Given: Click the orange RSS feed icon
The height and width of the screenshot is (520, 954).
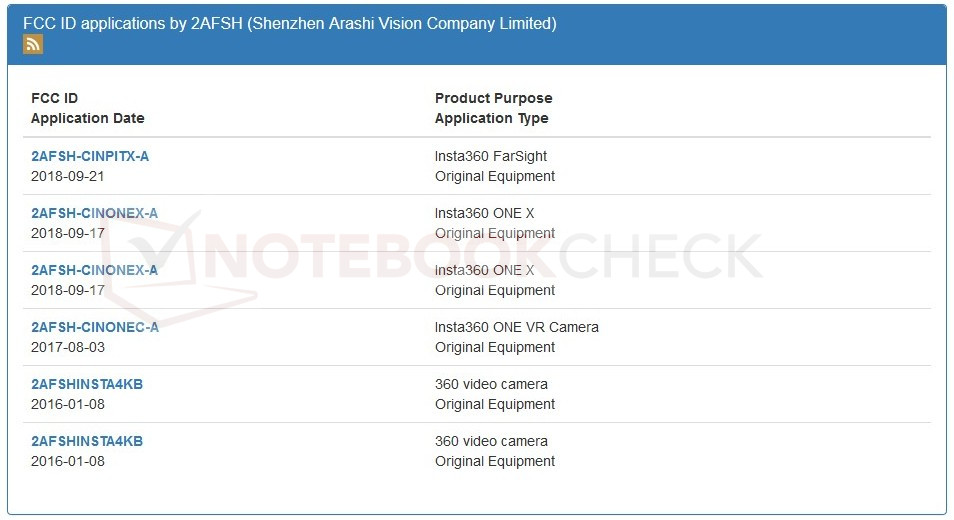Looking at the screenshot, I should [33, 44].
